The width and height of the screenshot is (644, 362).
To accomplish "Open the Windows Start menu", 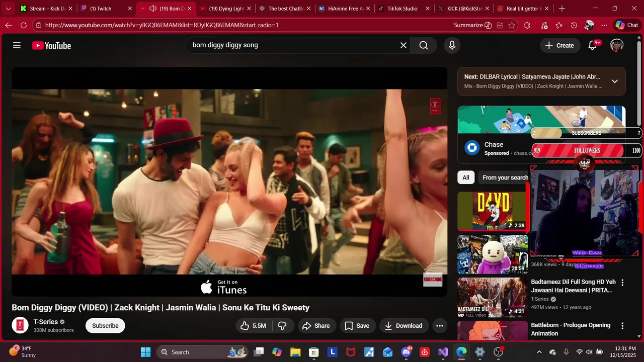I will tap(145, 352).
